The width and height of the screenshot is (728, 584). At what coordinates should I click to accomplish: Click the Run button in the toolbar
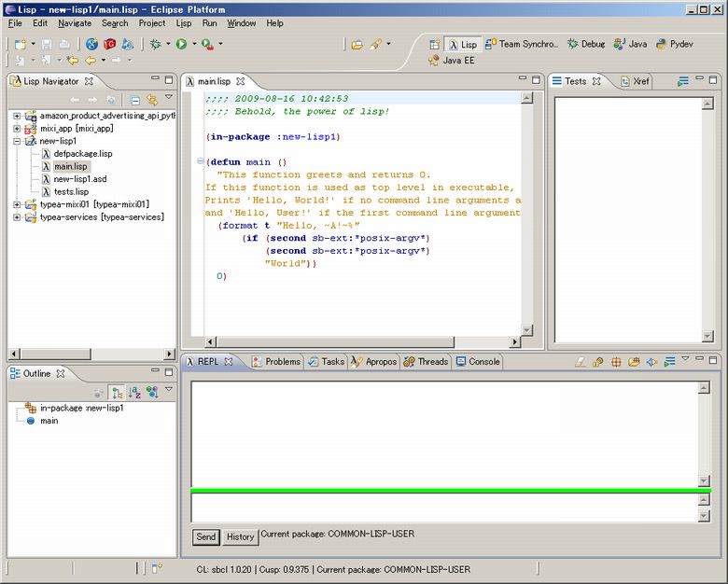coord(181,44)
